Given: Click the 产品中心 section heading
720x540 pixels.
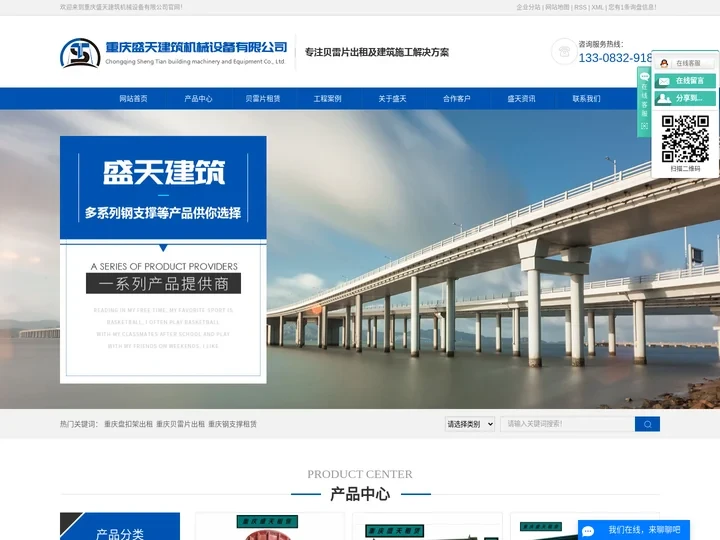Looking at the screenshot, I should pos(360,494).
